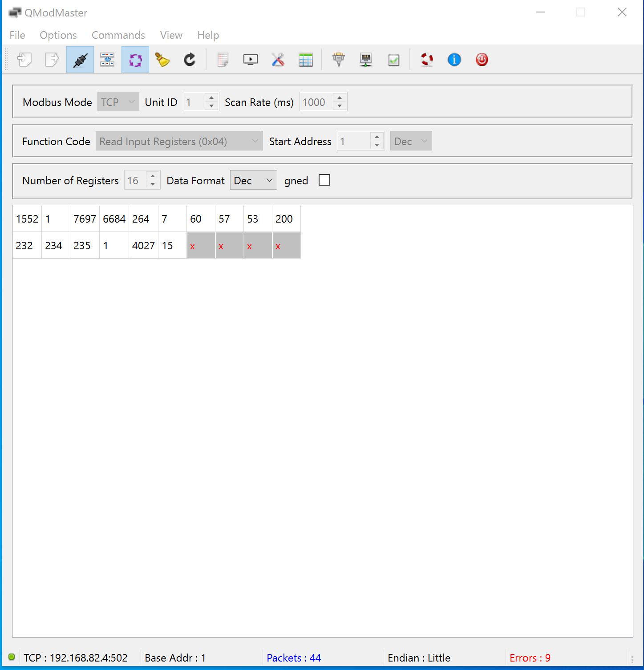Open the View menu

[171, 35]
